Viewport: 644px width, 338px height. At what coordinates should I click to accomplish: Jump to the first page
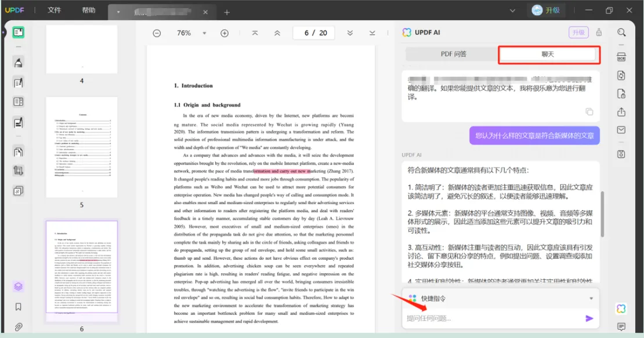tap(255, 33)
